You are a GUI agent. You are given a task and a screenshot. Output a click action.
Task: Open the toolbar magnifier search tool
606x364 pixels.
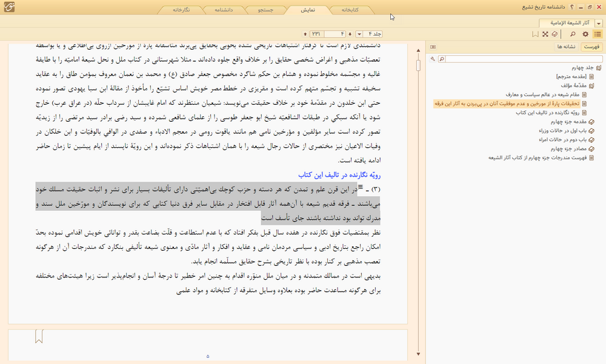573,34
